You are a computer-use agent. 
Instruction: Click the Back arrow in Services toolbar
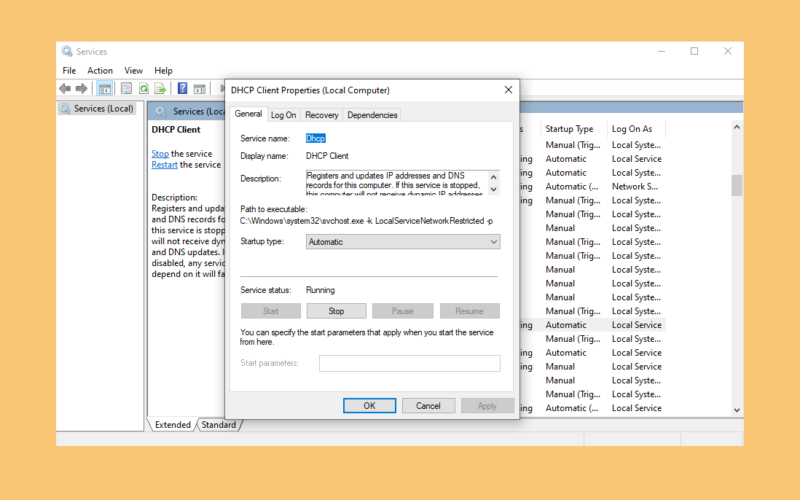tap(65, 89)
